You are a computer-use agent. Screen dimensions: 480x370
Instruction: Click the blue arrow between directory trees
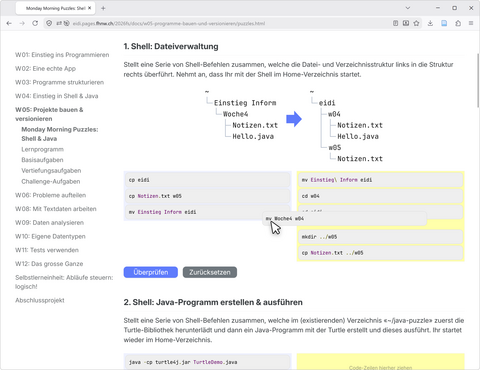(294, 119)
